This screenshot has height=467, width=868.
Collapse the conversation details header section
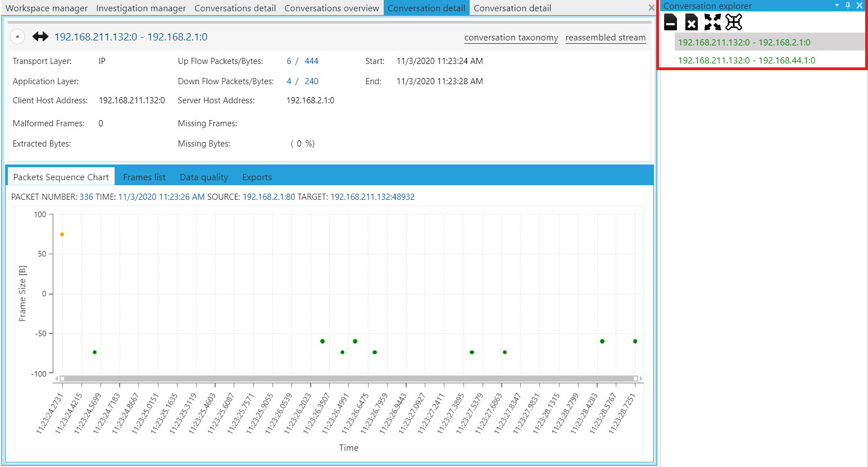tap(17, 37)
